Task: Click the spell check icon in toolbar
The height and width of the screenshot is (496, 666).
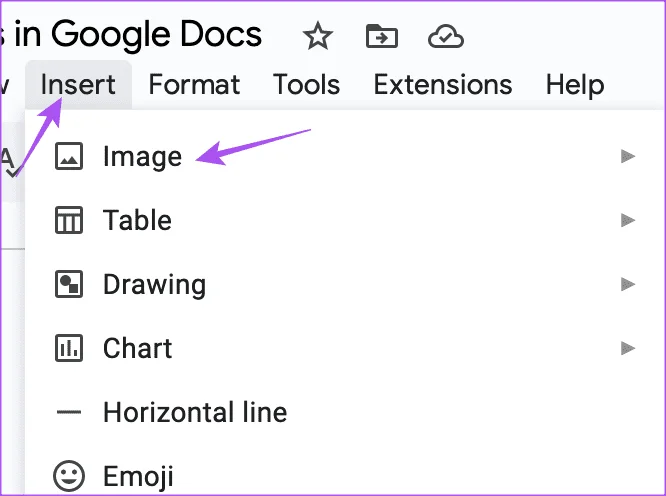Action: click(x=8, y=163)
